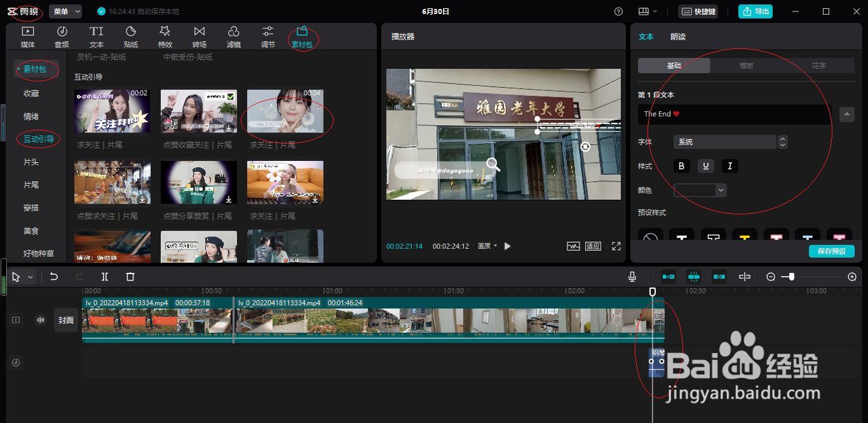Select the 00:01:46:24 video clip
Image resolution: width=868 pixels, height=423 pixels.
point(449,320)
